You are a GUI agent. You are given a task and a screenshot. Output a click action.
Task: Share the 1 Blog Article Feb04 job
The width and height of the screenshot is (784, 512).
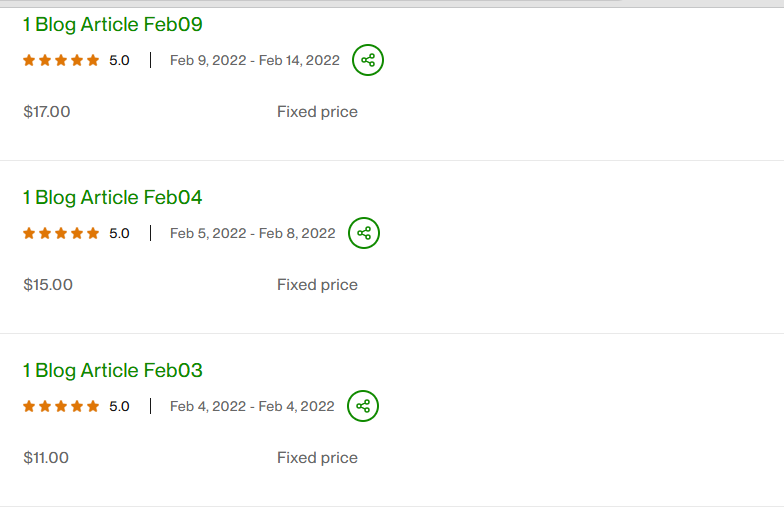click(x=364, y=233)
